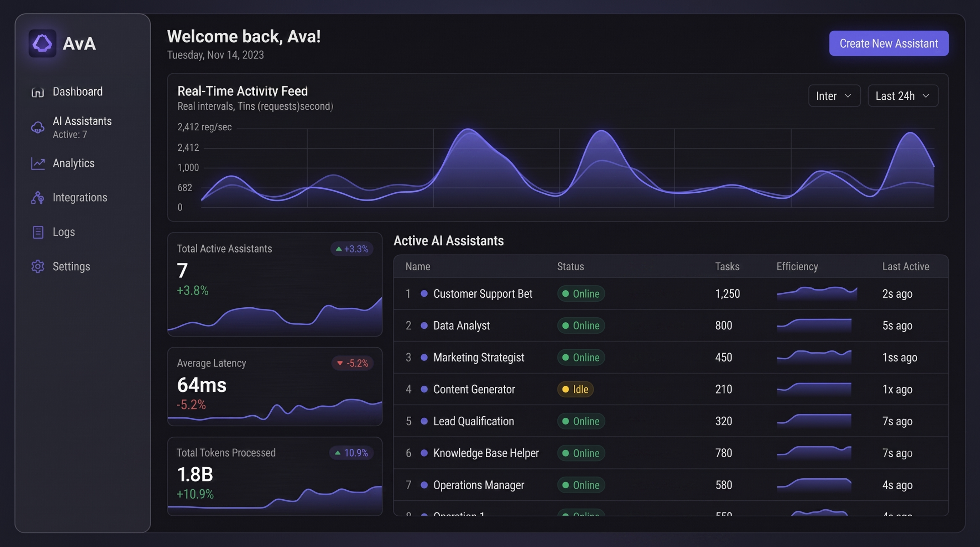The image size is (980, 547).
Task: Click the purple dot beside Knowledge Base Helper
Action: coord(424,453)
